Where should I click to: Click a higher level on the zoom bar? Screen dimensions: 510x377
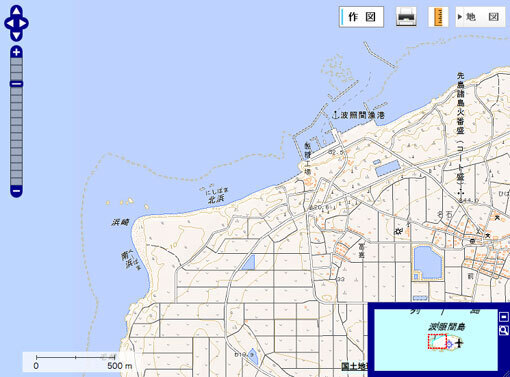pos(16,69)
